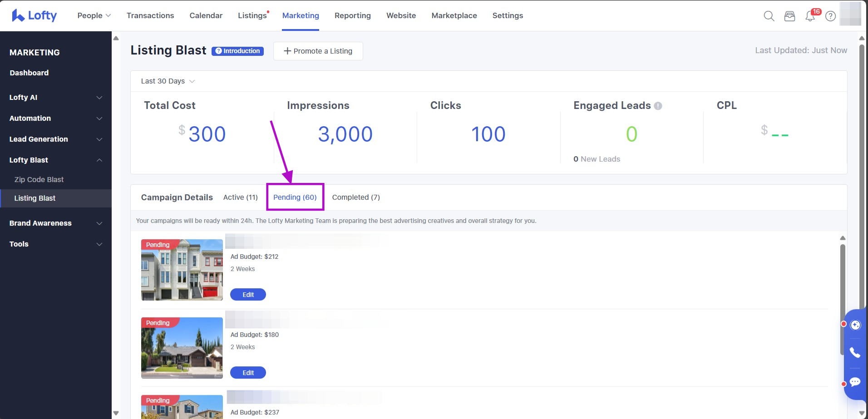Open the Last 30 Days dropdown
868x419 pixels.
[x=168, y=81]
